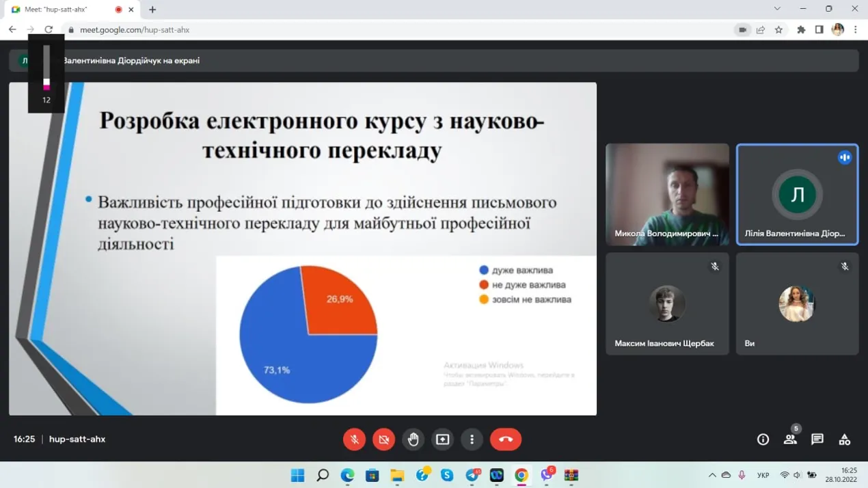Show the participants list
The image size is (868, 488).
pyautogui.click(x=790, y=439)
